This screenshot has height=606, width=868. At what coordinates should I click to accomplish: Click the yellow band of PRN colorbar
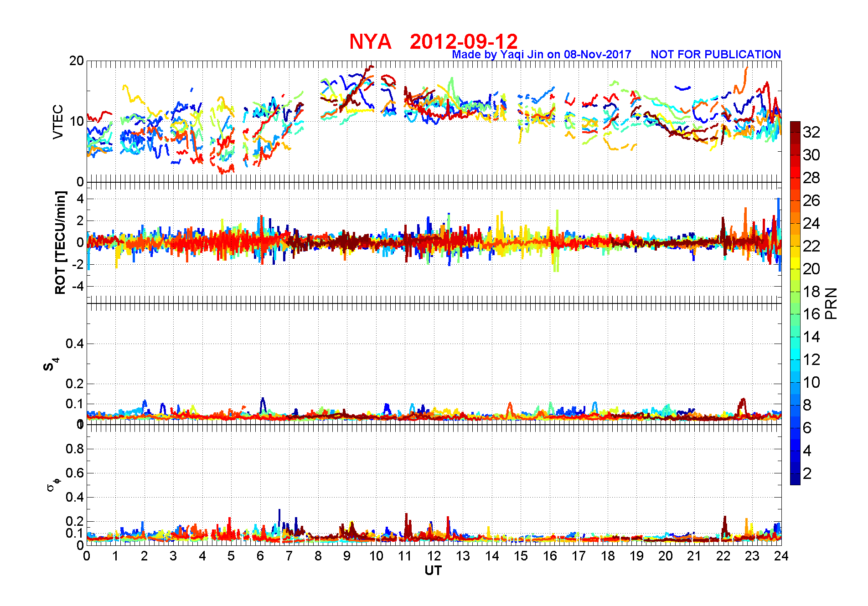tap(795, 263)
